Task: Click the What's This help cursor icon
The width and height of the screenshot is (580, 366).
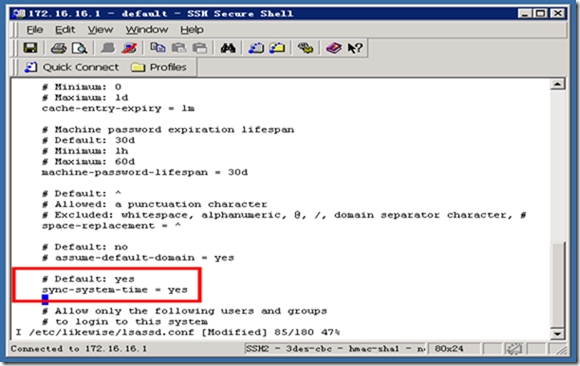Action: pos(355,48)
